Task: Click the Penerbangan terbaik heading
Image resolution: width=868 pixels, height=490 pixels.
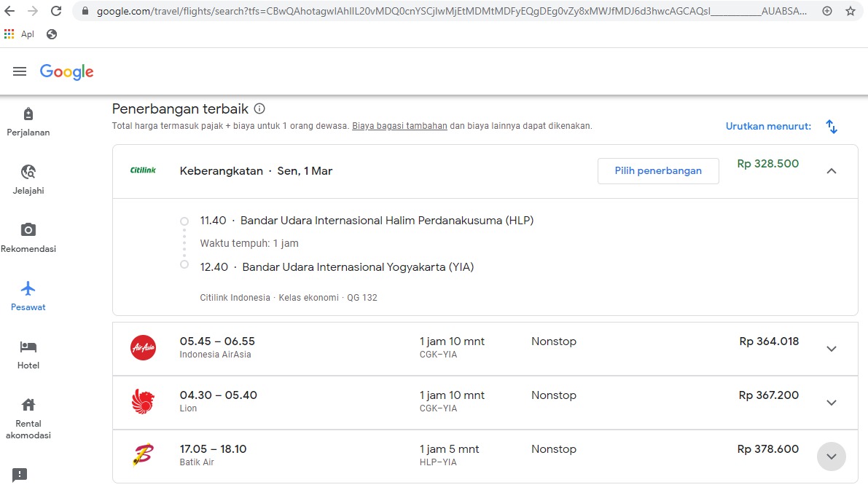Action: (180, 109)
